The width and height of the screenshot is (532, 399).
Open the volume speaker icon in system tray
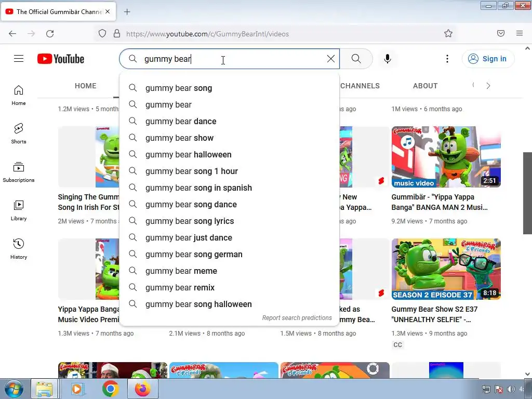(x=510, y=389)
